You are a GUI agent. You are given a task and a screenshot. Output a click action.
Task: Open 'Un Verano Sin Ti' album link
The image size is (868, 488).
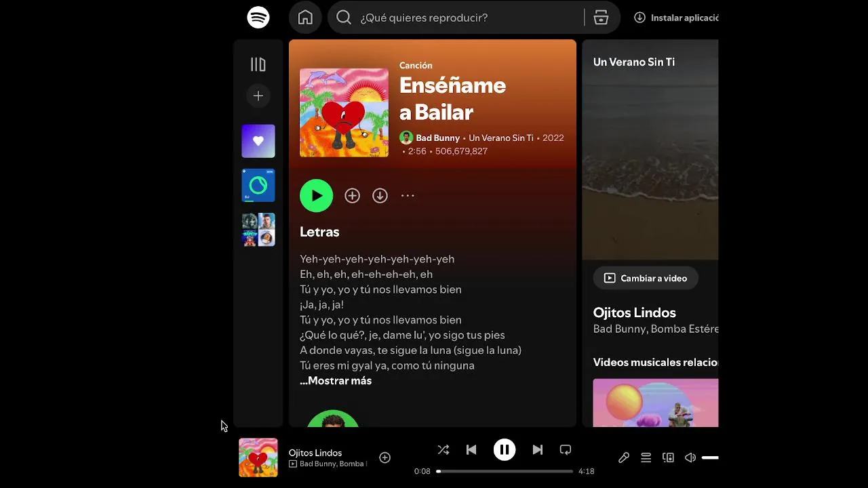click(501, 138)
